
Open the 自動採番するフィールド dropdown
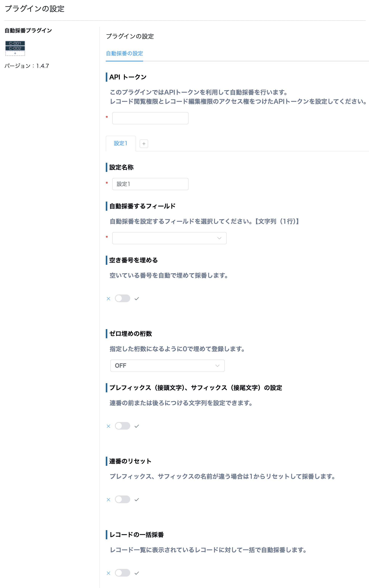169,238
